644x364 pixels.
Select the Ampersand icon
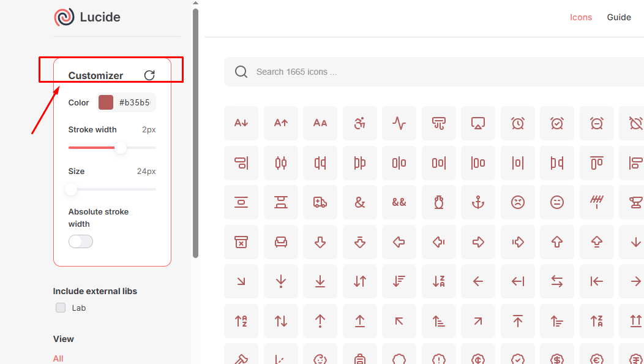tap(360, 202)
